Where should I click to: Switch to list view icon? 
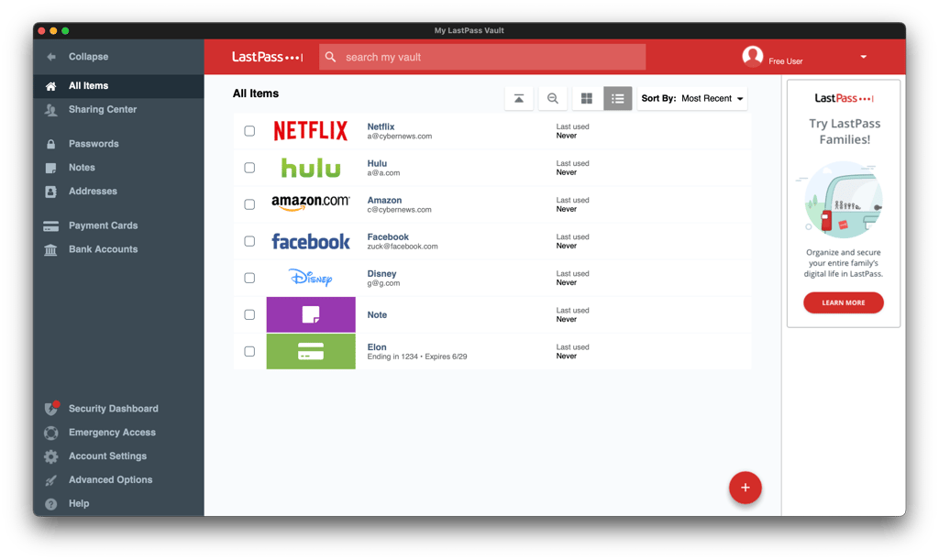tap(617, 99)
